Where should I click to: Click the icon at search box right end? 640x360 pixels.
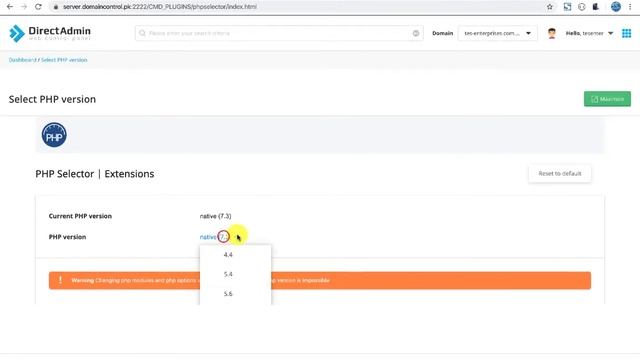416,33
